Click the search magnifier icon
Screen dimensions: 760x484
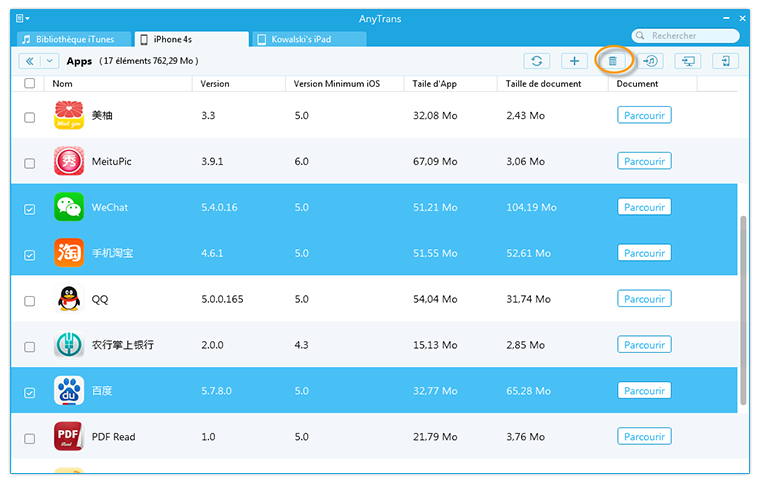point(640,36)
